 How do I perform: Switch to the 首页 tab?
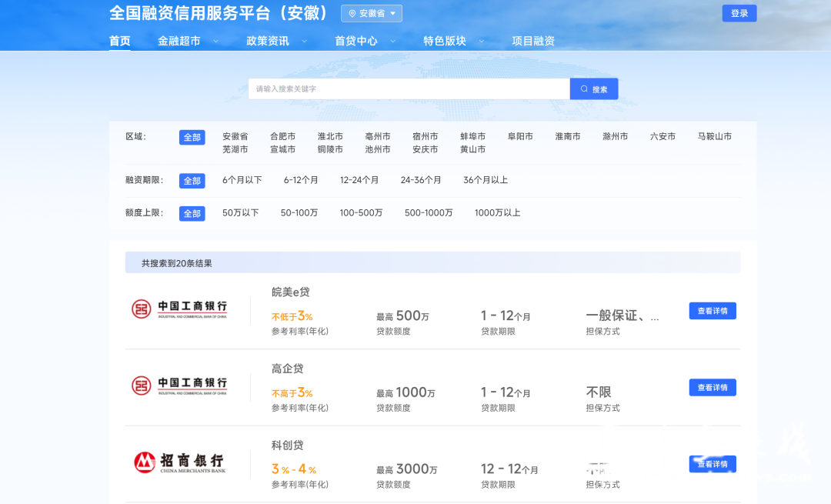[x=120, y=41]
